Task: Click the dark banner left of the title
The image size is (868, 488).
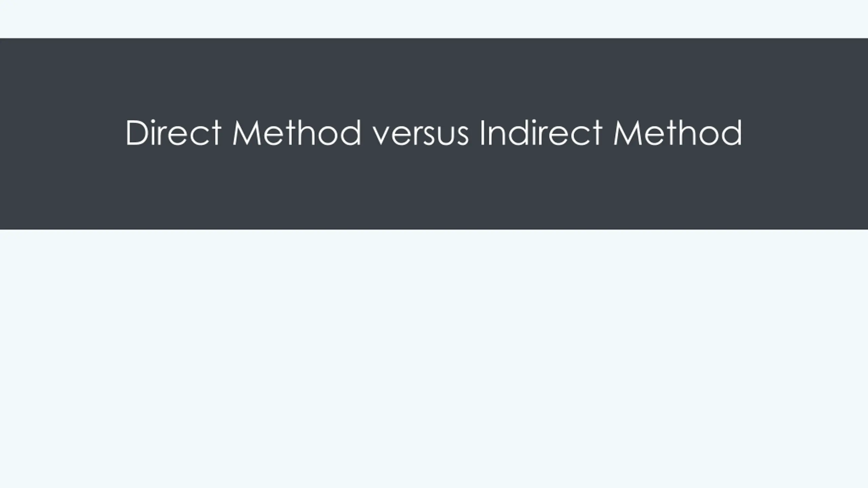Action: coord(61,133)
